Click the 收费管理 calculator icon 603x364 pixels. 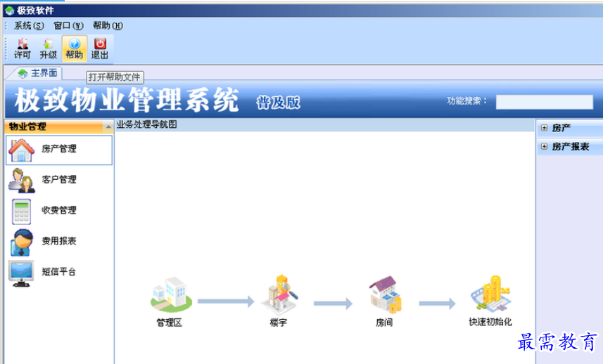(x=22, y=212)
